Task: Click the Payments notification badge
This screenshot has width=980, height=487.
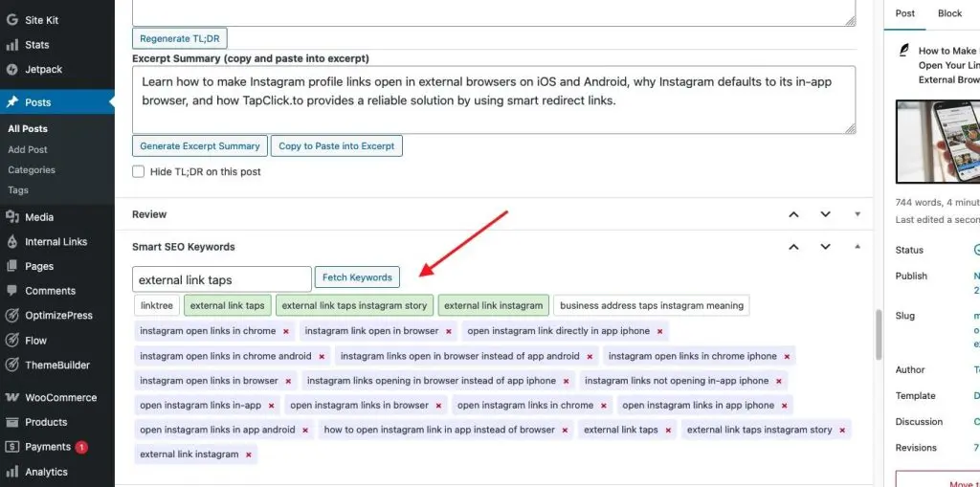Action: [x=81, y=447]
